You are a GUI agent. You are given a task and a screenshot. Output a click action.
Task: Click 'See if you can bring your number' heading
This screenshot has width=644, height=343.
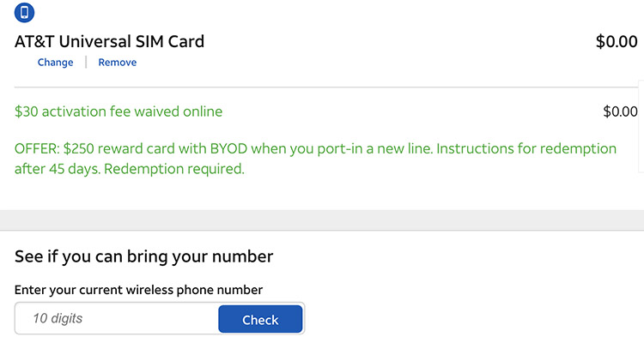click(x=144, y=256)
